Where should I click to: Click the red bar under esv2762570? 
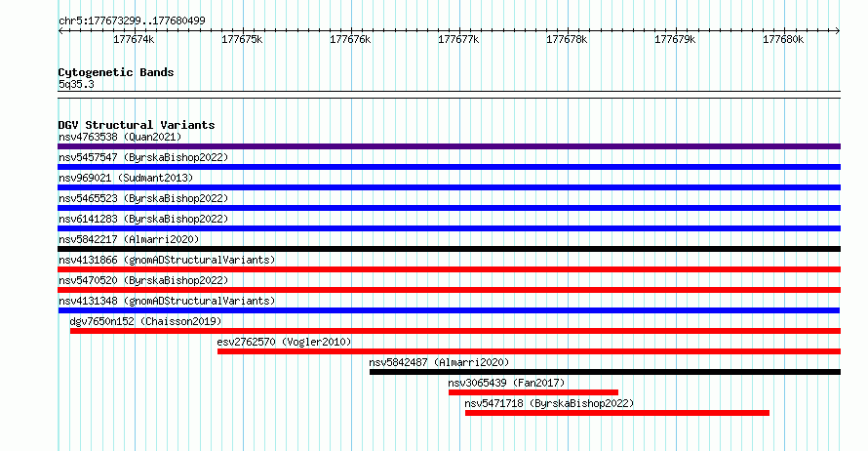[529, 351]
